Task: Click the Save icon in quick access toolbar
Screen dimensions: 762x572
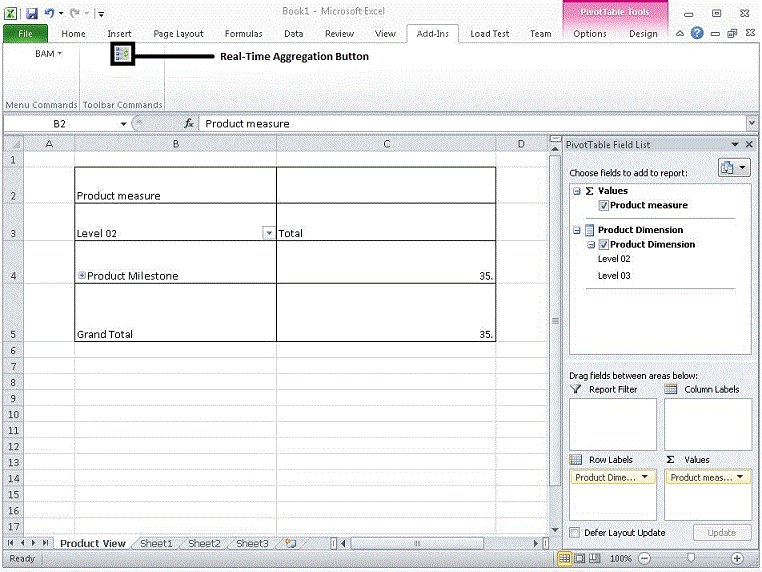Action: pyautogui.click(x=32, y=13)
